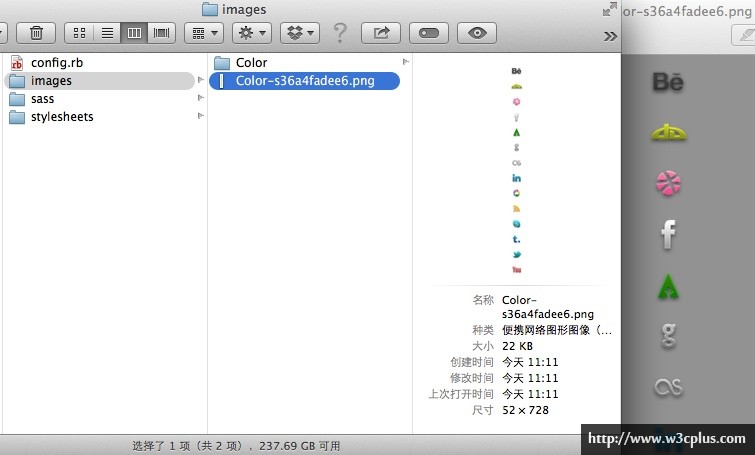
Task: Click the stylesheets folder icon
Action: (17, 117)
